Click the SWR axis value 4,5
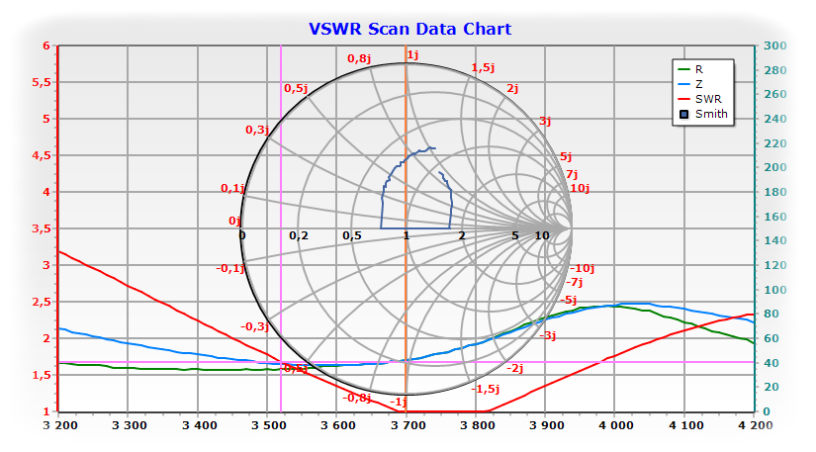Screen dimensions: 816x452 point(41,156)
